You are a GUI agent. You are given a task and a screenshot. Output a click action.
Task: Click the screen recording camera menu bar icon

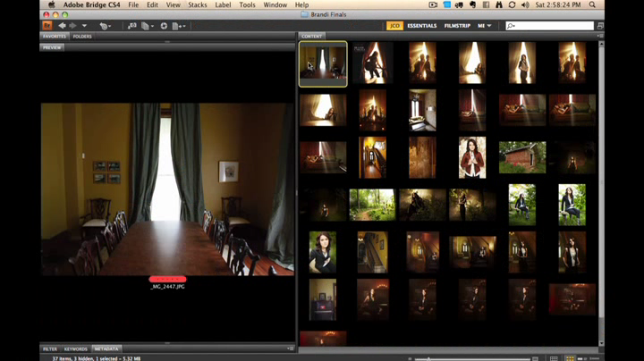coord(433,5)
